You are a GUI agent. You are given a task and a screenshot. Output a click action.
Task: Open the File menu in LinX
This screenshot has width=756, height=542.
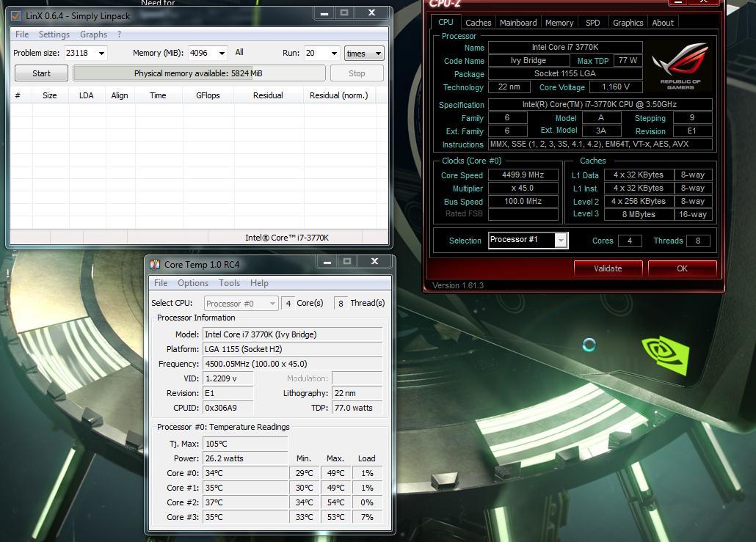click(22, 34)
